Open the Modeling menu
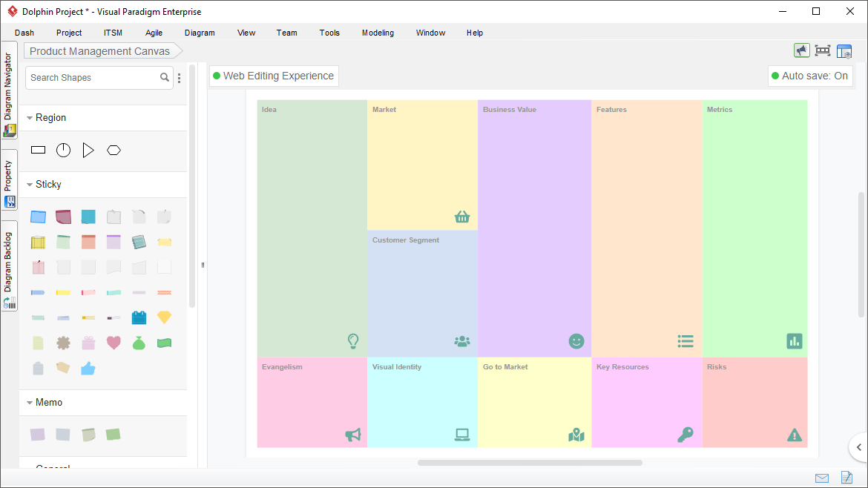Viewport: 868px width, 488px height. coord(378,33)
